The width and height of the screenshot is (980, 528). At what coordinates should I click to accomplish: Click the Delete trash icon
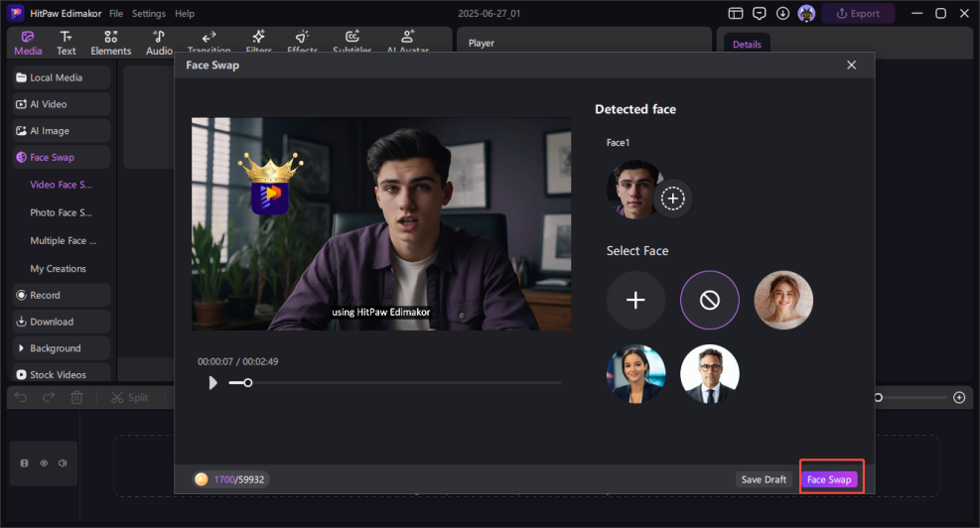pyautogui.click(x=76, y=397)
